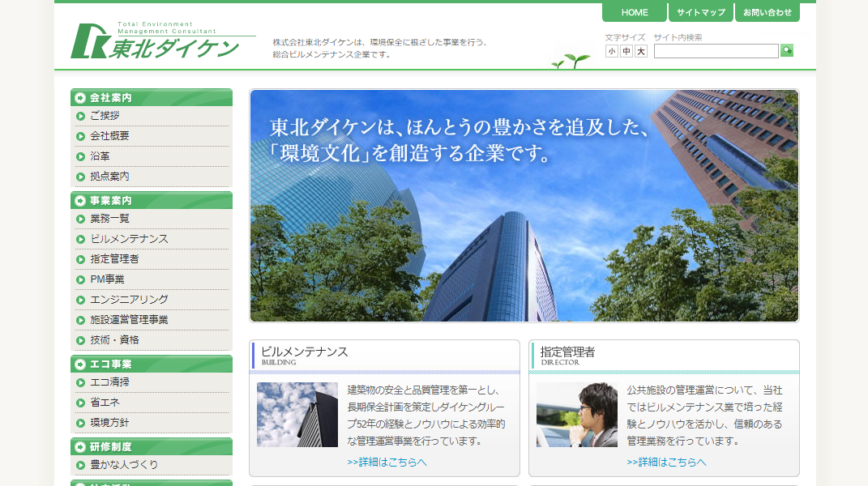
Task: Click the arrow bullet next to 業務一覧
Action: [x=80, y=217]
